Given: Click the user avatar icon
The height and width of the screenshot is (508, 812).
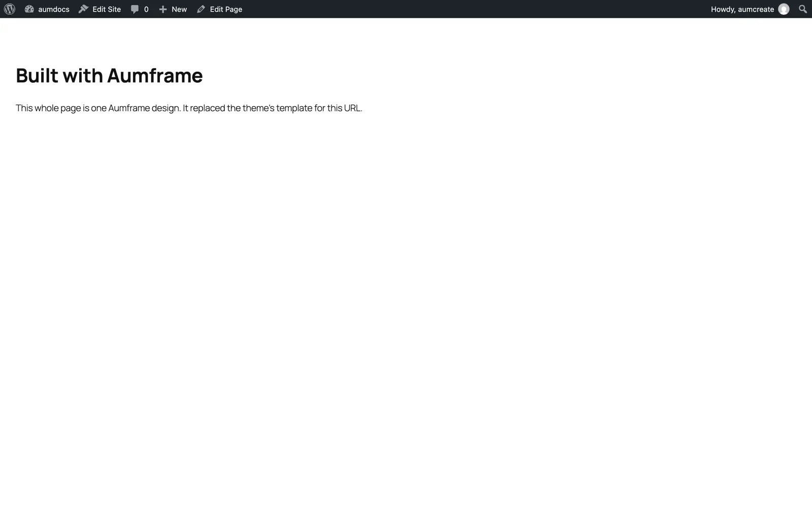Looking at the screenshot, I should tap(784, 9).
